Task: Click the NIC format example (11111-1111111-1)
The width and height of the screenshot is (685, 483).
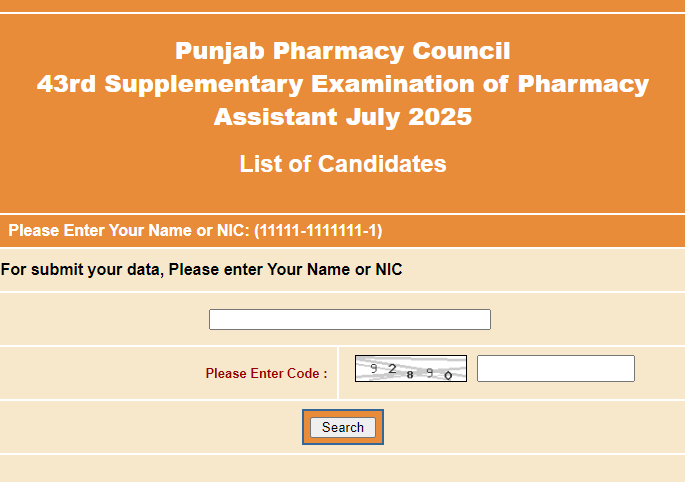Action: pos(318,231)
